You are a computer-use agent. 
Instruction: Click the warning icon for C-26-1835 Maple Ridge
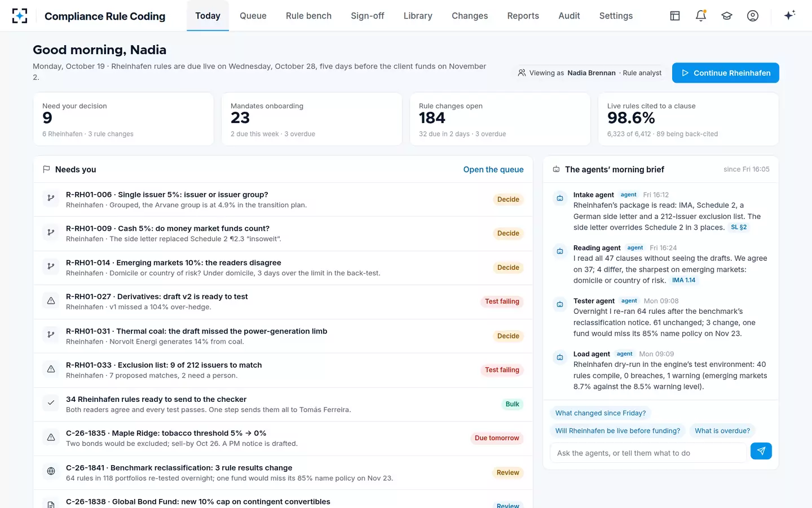tap(51, 437)
